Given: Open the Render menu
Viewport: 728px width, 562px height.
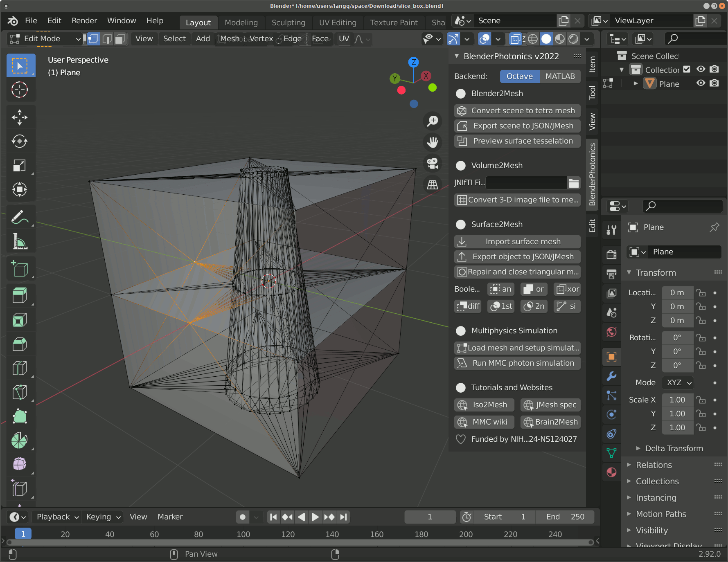Looking at the screenshot, I should click(84, 21).
